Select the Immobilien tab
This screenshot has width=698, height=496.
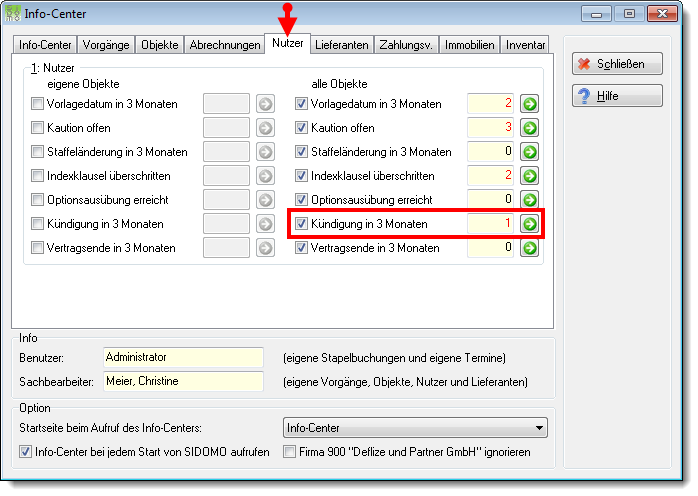(x=469, y=45)
